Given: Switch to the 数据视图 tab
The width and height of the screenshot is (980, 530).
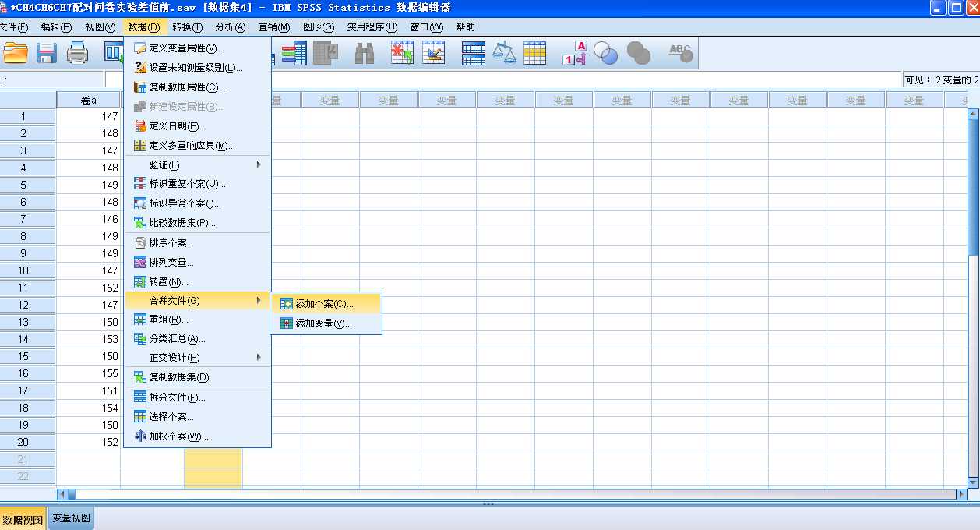Looking at the screenshot, I should click(x=23, y=519).
